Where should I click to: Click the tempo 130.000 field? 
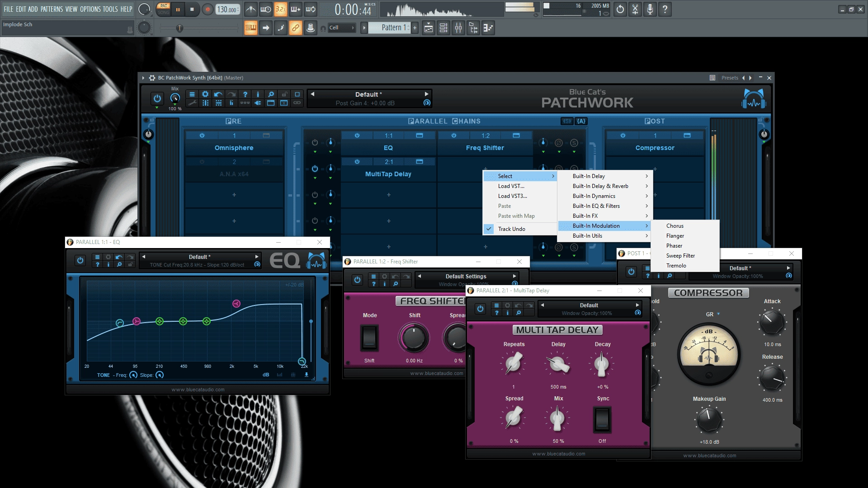[228, 9]
